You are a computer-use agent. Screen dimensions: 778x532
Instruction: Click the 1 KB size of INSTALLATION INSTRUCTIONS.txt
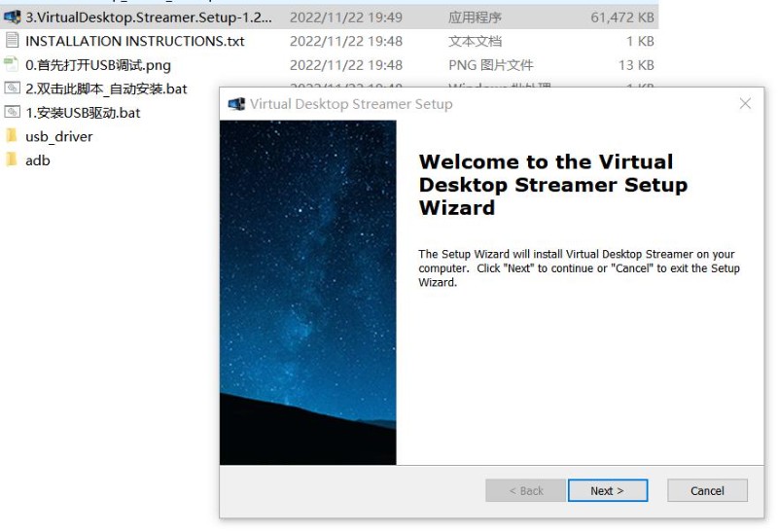click(x=640, y=41)
